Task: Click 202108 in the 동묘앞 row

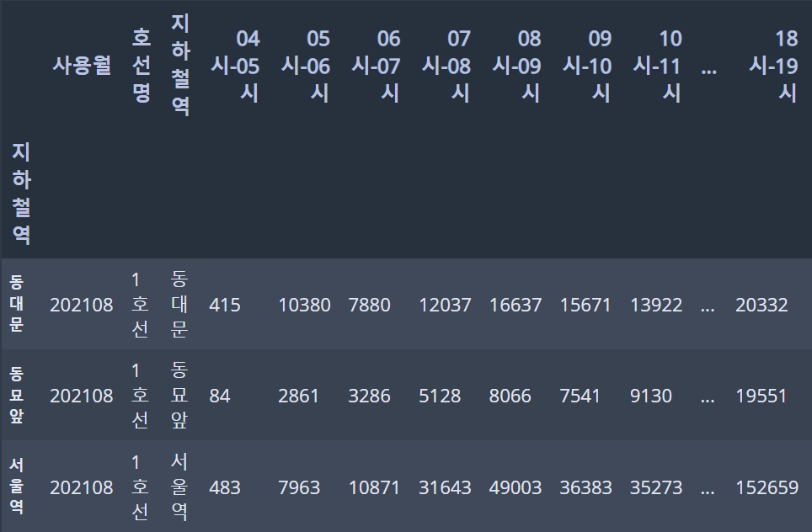Action: 82,396
